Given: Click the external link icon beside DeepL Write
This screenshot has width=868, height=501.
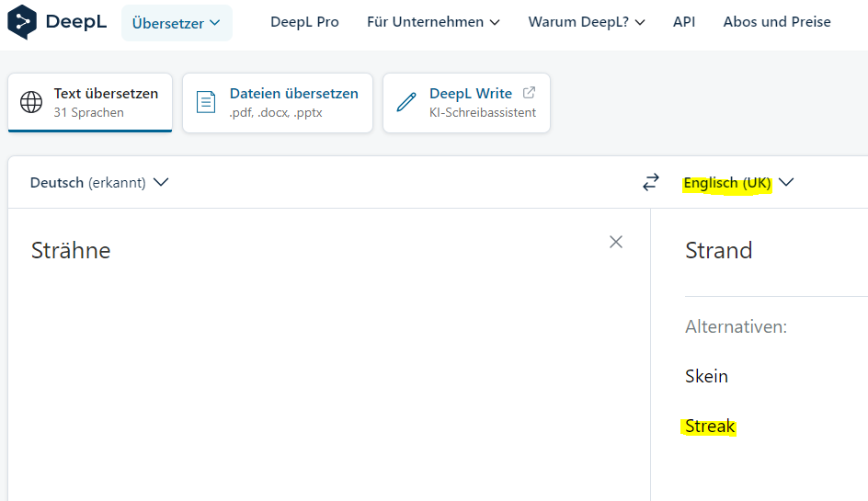Looking at the screenshot, I should pyautogui.click(x=529, y=93).
